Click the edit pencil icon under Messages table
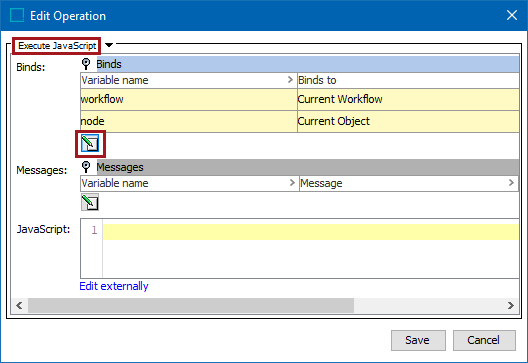 pyautogui.click(x=90, y=202)
